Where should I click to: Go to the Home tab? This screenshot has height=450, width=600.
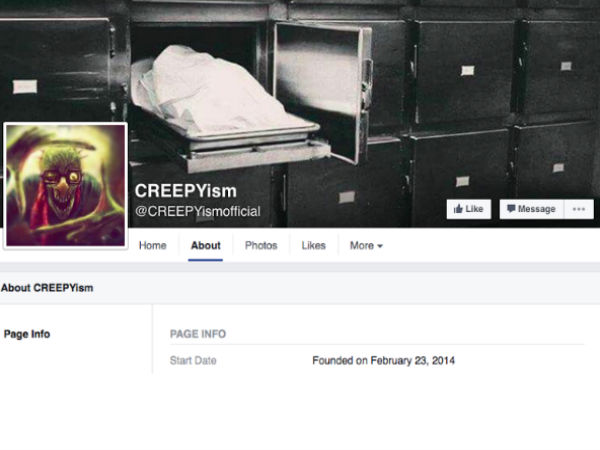tap(153, 245)
